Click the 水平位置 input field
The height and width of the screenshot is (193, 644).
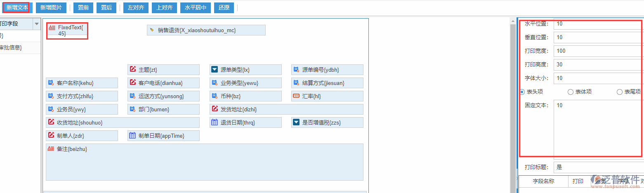coord(598,24)
